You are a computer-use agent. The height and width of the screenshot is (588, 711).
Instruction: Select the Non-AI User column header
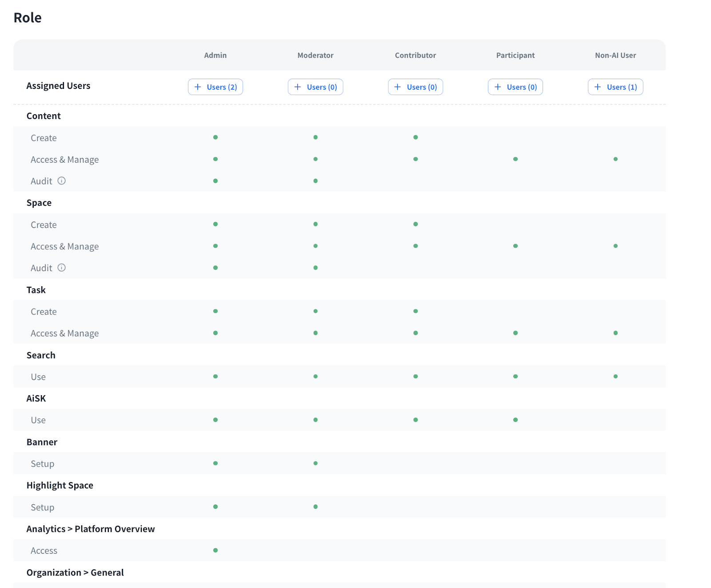[615, 56]
